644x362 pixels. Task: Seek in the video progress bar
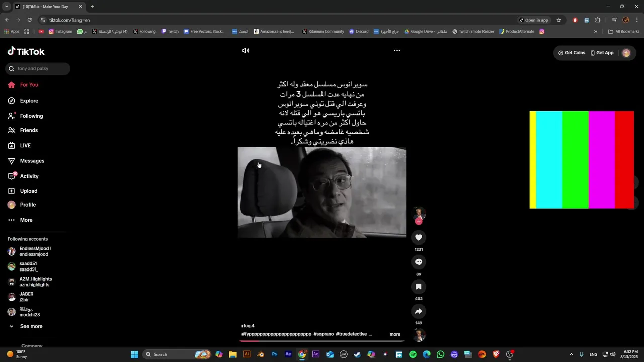coord(322,341)
